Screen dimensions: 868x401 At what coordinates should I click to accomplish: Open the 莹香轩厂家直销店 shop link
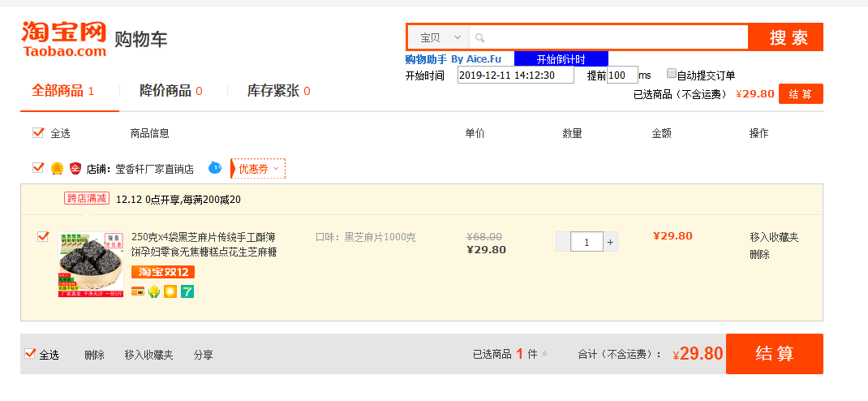(154, 170)
